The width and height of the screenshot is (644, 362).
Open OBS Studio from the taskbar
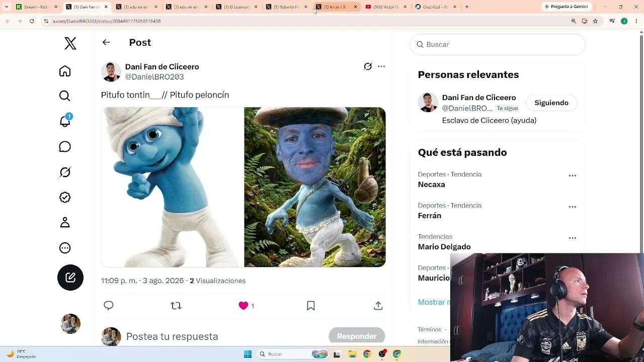click(x=382, y=354)
